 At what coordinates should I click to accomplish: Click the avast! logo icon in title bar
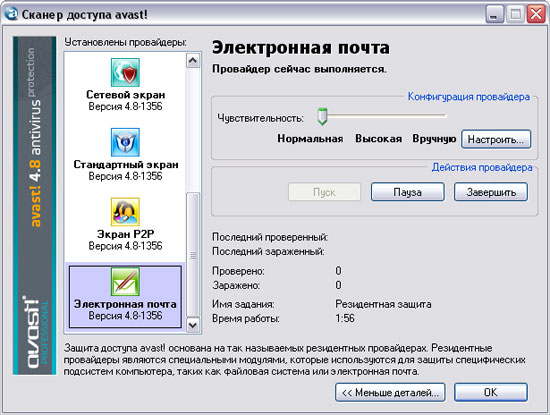point(11,14)
